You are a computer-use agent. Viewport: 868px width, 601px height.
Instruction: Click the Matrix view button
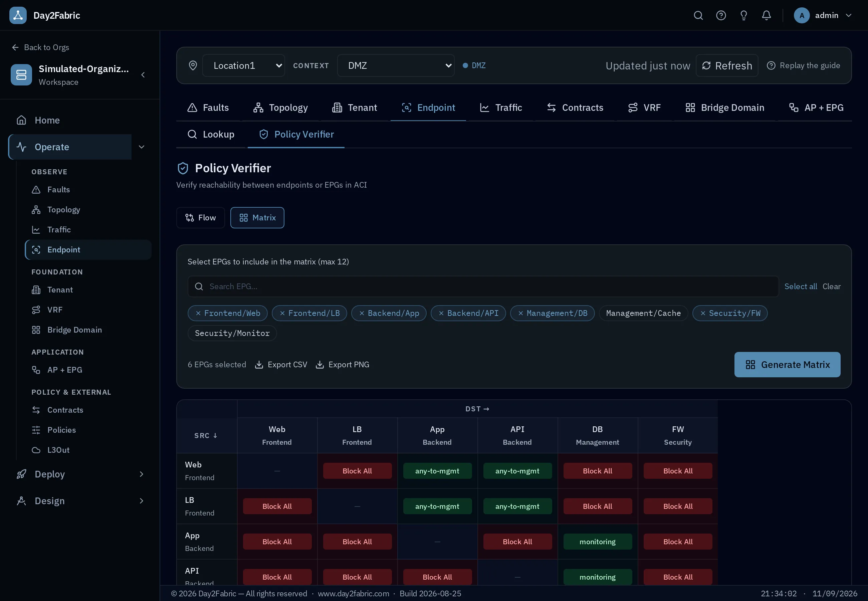257,218
